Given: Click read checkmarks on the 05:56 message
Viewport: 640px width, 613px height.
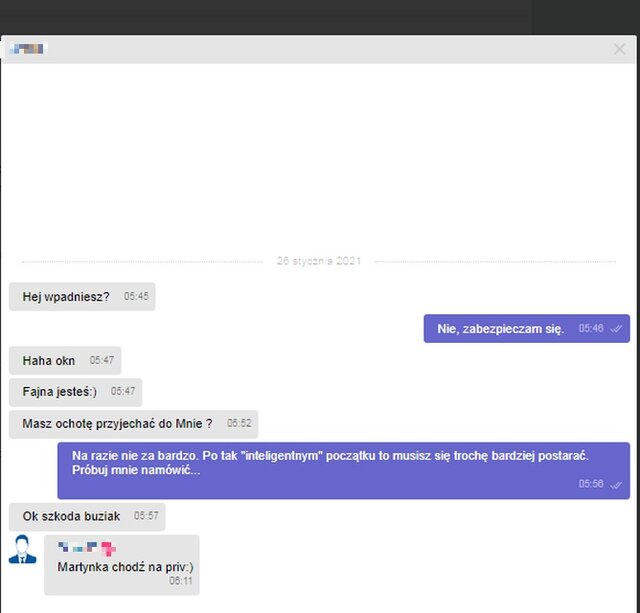Looking at the screenshot, I should pyautogui.click(x=617, y=484).
